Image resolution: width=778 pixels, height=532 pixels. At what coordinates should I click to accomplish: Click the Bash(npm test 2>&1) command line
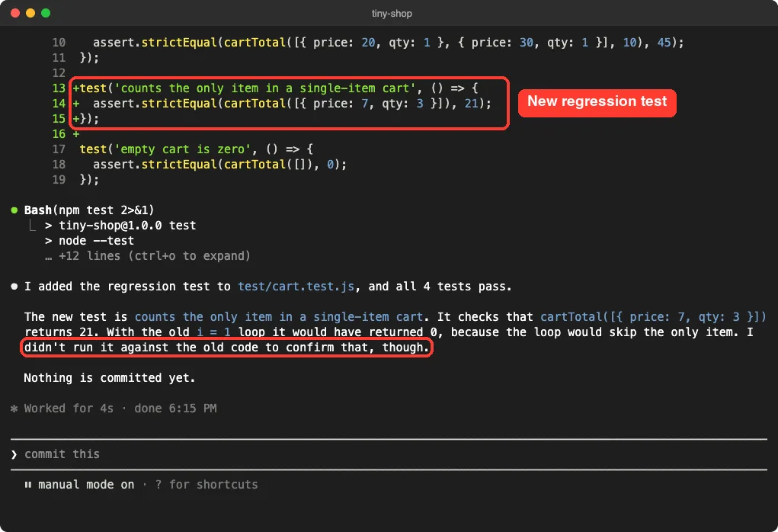pos(89,210)
